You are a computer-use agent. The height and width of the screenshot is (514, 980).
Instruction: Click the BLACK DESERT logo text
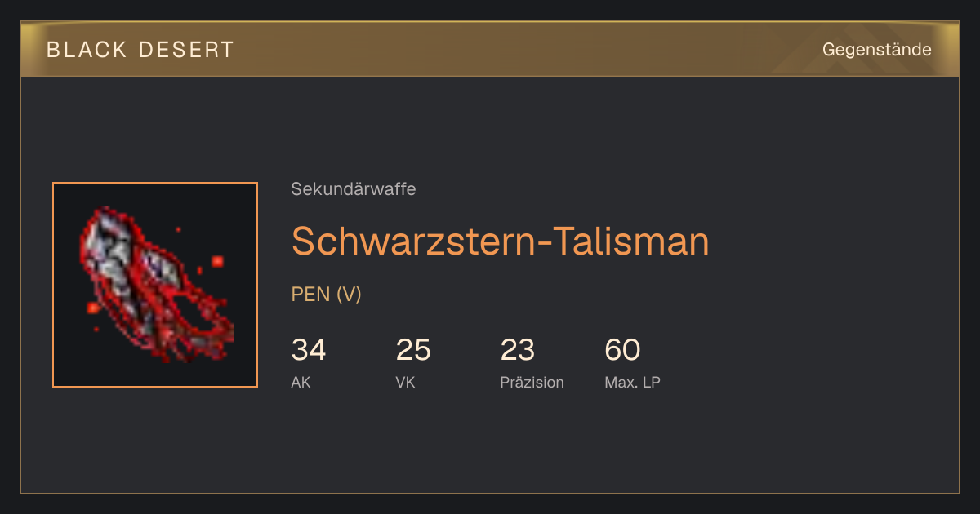(x=140, y=50)
